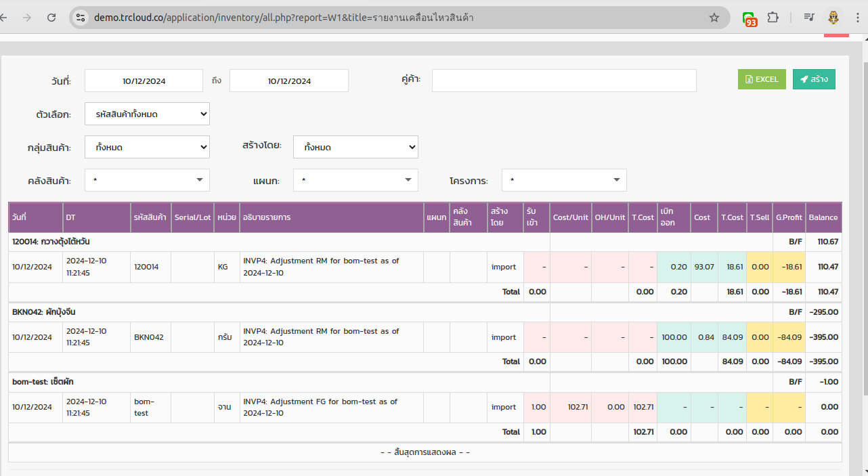
Task: Open the browser profile avatar
Action: pos(834,18)
